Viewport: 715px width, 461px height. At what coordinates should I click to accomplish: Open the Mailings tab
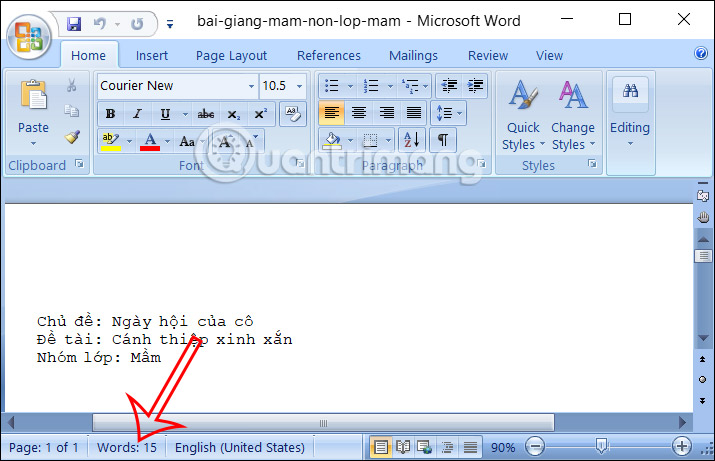[x=413, y=56]
